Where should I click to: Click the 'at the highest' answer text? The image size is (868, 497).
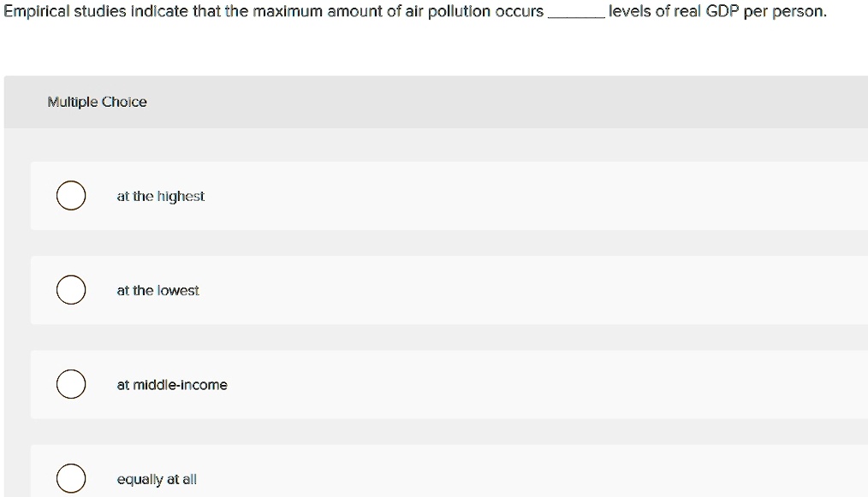(161, 196)
